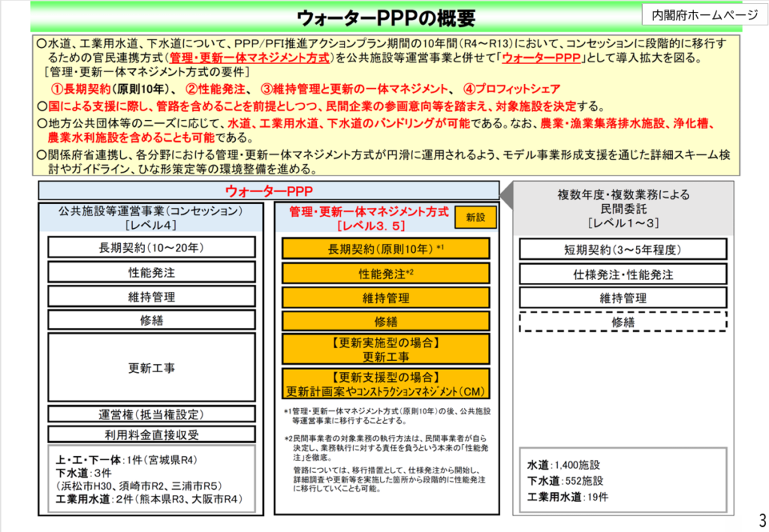Screen dimensions: 769x532
Task: Select the 長期契約(10～20年) box under concession
Action: click(x=152, y=248)
